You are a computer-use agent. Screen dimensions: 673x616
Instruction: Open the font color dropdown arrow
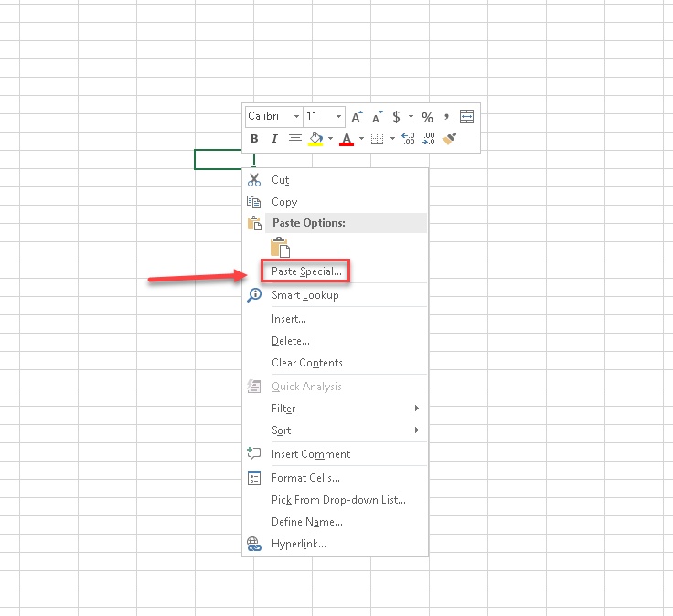[x=361, y=138]
